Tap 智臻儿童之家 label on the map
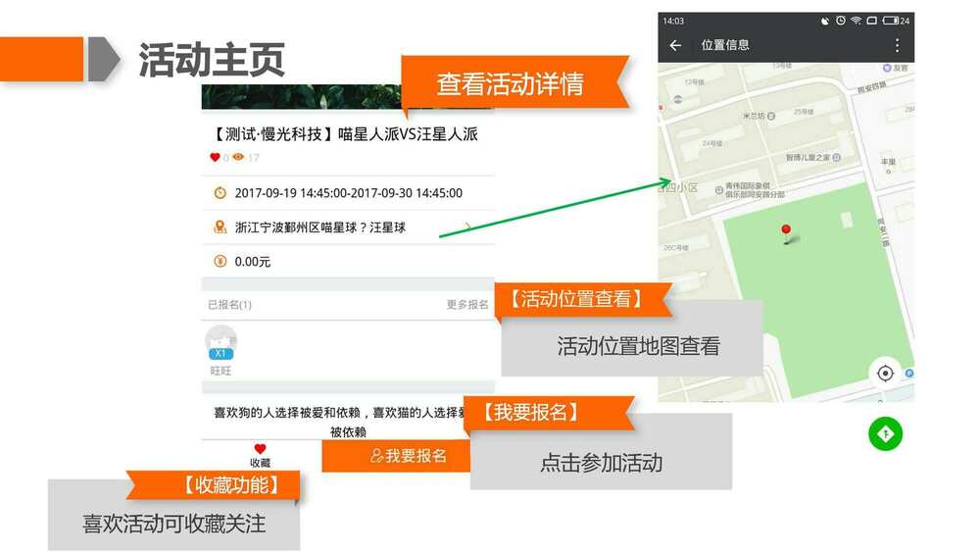The image size is (980, 552). click(x=808, y=157)
